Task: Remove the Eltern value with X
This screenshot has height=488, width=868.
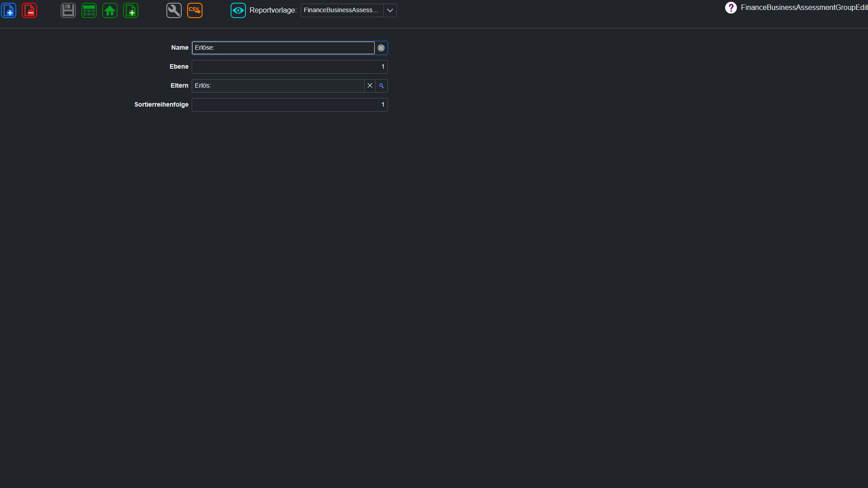Action: [370, 86]
